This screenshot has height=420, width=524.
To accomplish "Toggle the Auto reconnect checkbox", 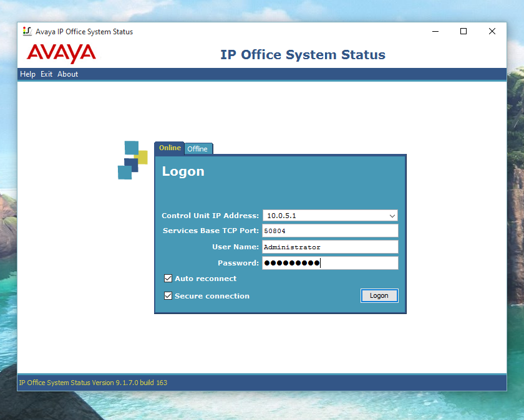I will click(x=168, y=279).
